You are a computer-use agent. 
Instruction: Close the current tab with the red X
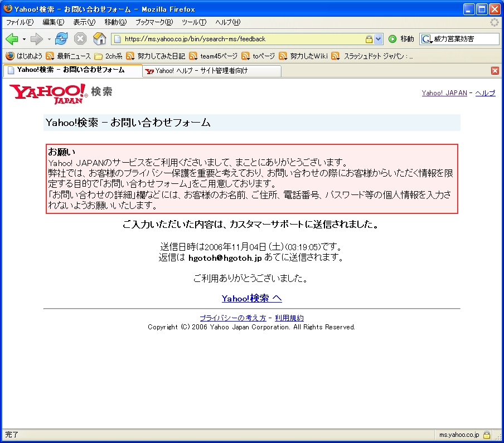495,71
